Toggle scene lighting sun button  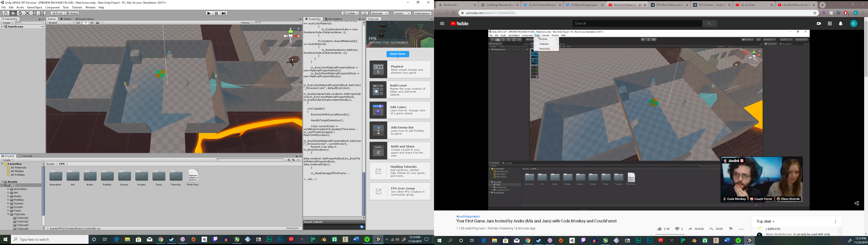click(x=86, y=23)
